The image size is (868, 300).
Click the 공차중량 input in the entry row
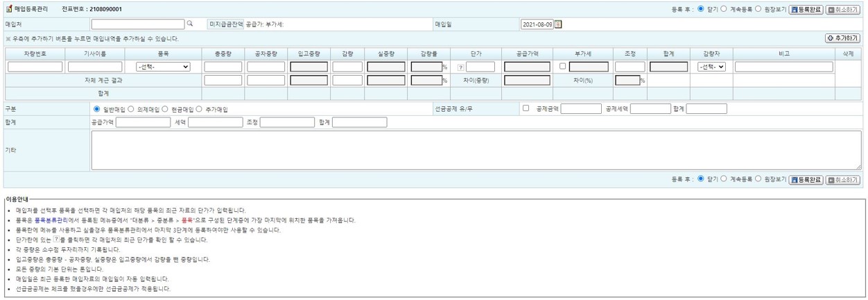point(266,67)
